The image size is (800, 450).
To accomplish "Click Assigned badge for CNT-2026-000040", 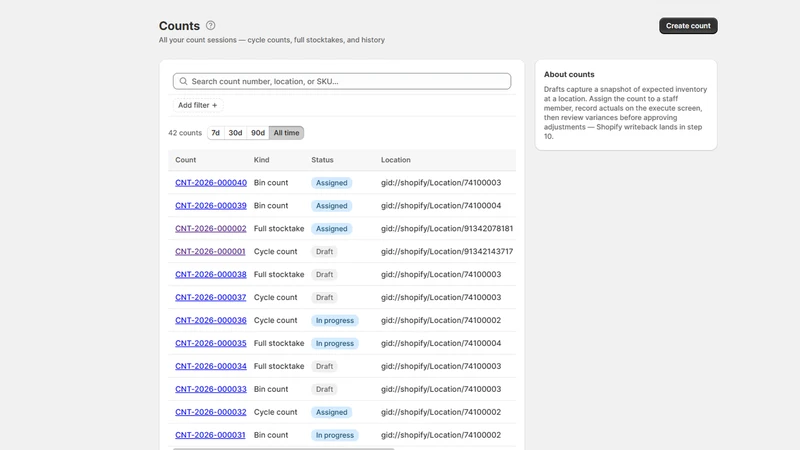I will point(332,183).
